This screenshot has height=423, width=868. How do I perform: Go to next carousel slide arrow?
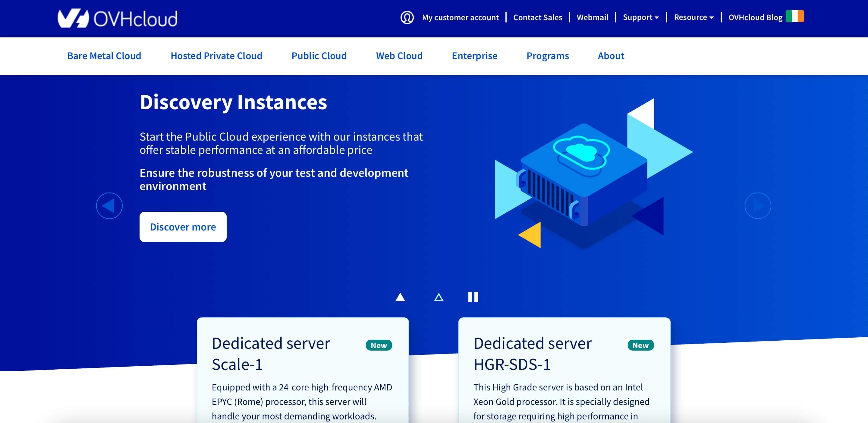click(758, 206)
